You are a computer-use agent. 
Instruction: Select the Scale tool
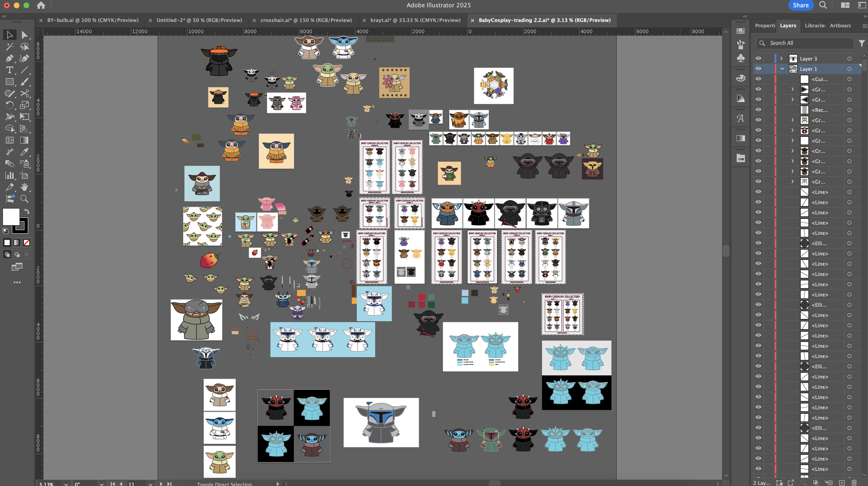[24, 105]
